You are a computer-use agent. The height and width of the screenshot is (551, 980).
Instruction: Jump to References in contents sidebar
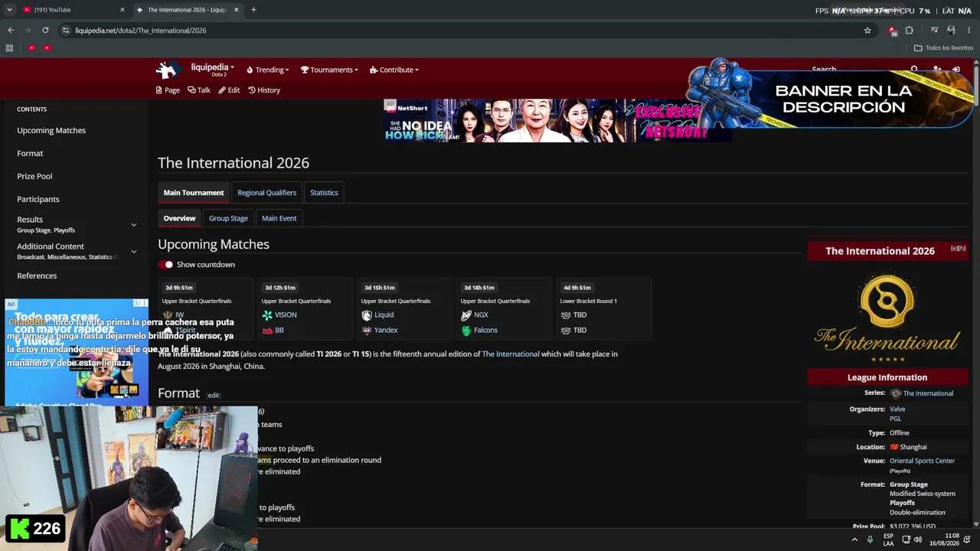[37, 275]
